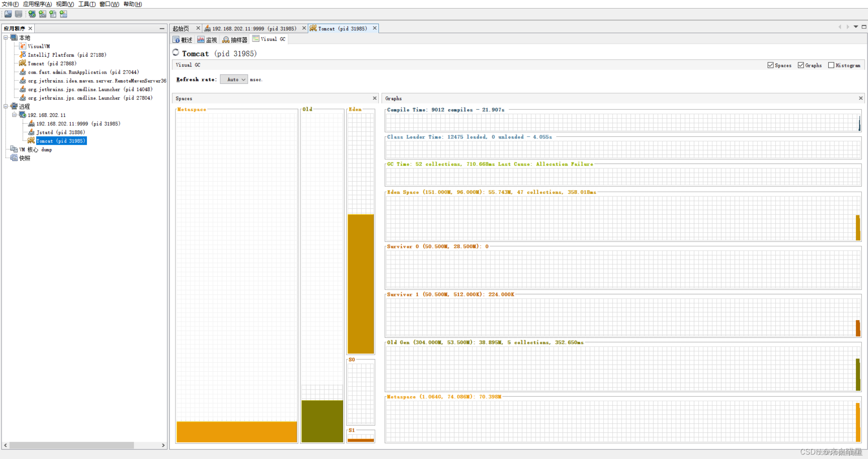The height and width of the screenshot is (459, 868).
Task: Open the 视图(V) menu
Action: [65, 4]
